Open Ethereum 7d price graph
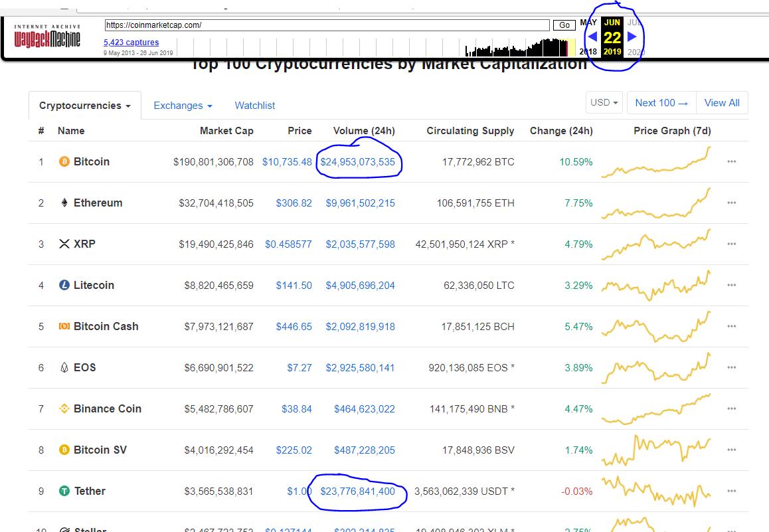Image resolution: width=769 pixels, height=532 pixels. 656,203
